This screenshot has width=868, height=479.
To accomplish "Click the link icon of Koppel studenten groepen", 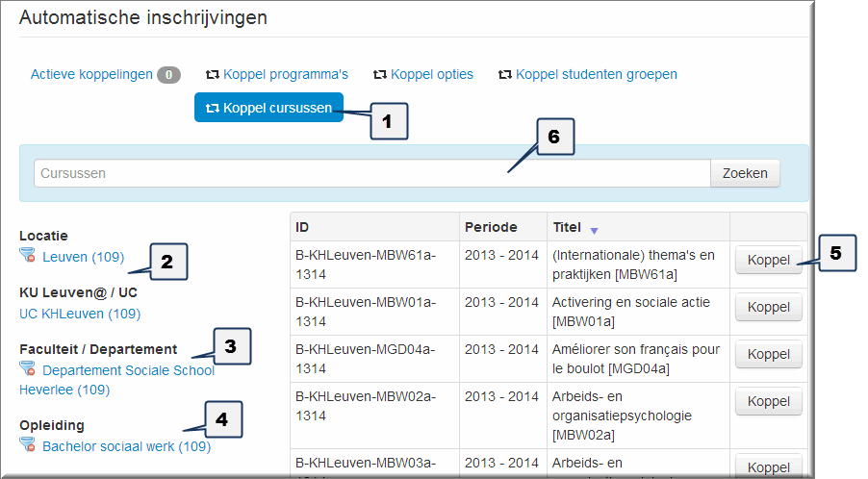I will [505, 75].
